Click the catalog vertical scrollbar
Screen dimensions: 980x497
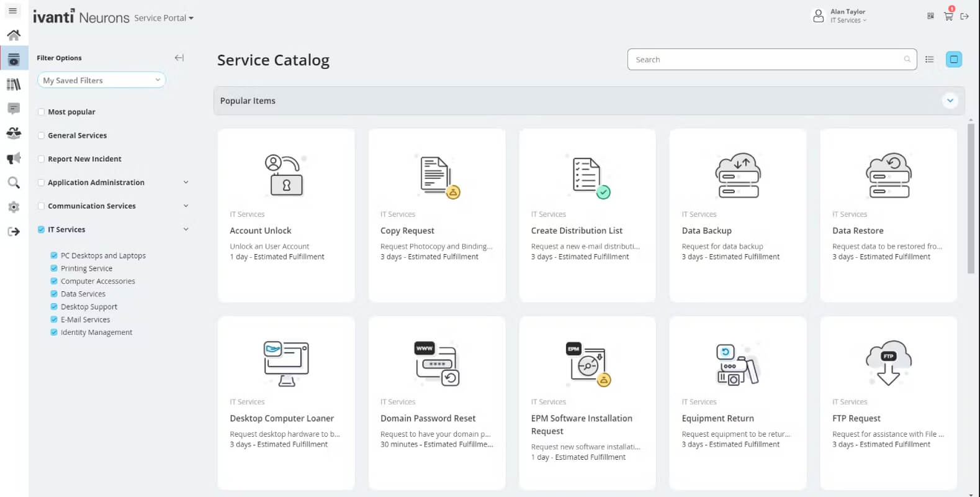tap(971, 199)
